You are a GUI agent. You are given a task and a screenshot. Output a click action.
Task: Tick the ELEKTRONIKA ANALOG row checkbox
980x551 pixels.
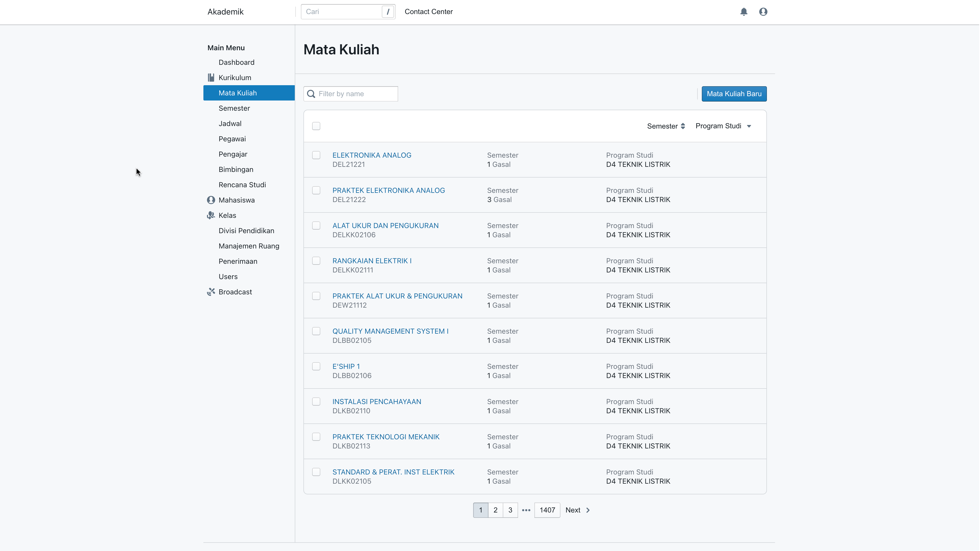point(316,155)
